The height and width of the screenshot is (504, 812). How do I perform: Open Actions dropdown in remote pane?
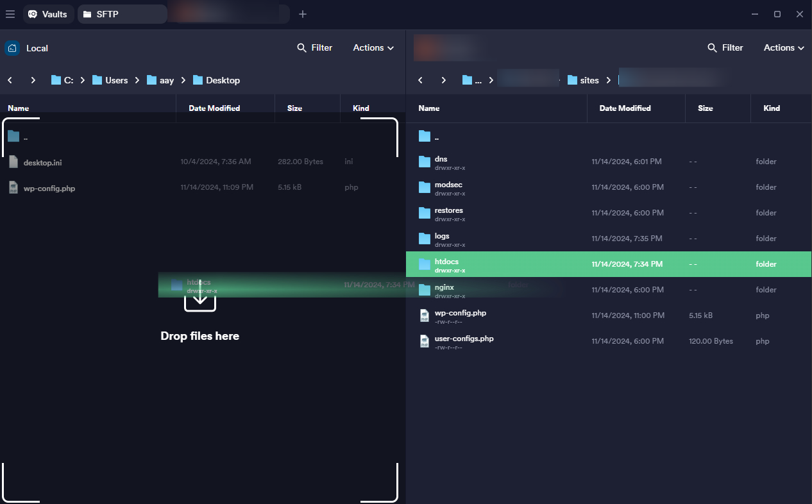coord(784,48)
